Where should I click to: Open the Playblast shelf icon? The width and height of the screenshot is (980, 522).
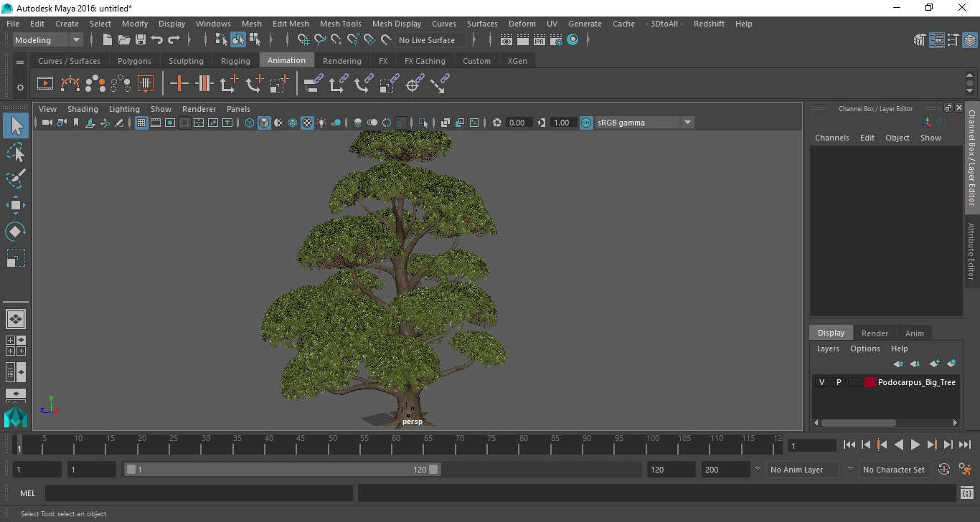click(x=45, y=84)
